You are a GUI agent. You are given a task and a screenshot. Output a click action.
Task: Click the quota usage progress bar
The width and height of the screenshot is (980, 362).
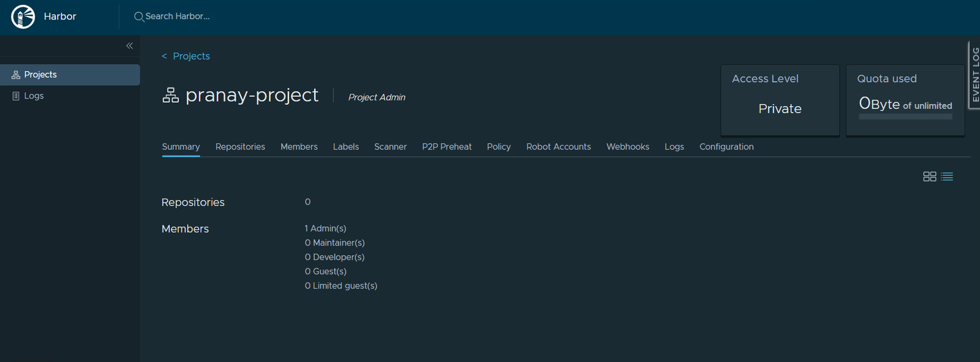click(x=905, y=116)
